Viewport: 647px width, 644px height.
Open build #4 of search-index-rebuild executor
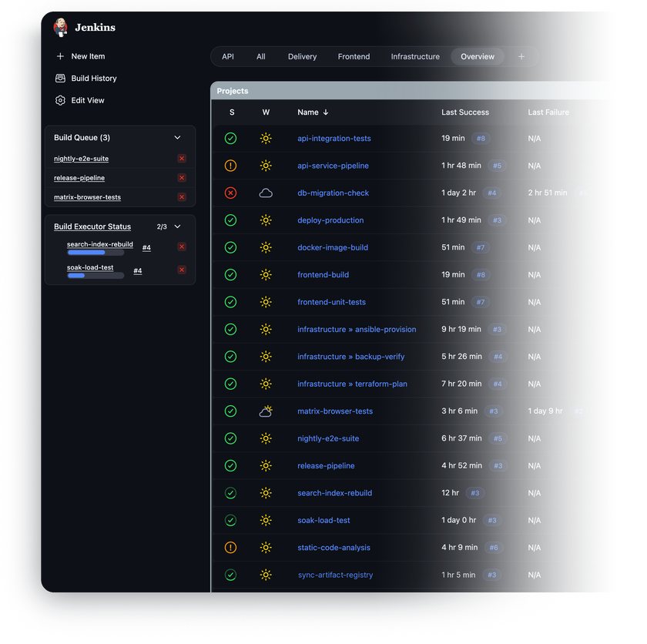[146, 247]
